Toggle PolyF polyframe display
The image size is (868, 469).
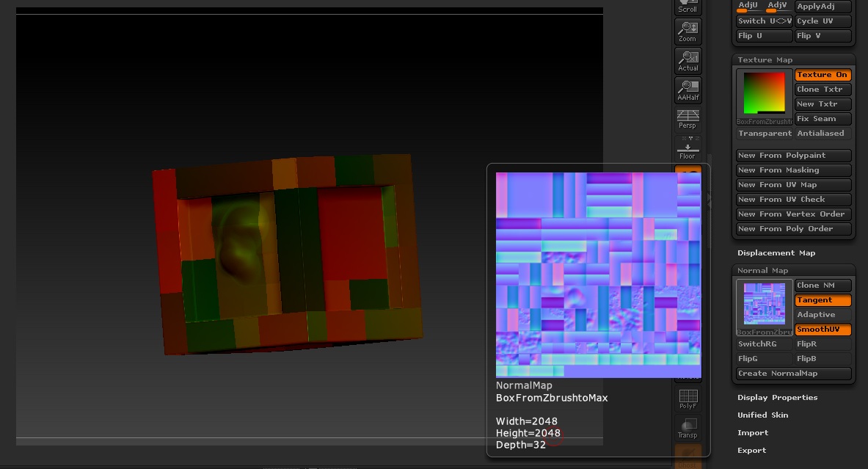point(688,399)
